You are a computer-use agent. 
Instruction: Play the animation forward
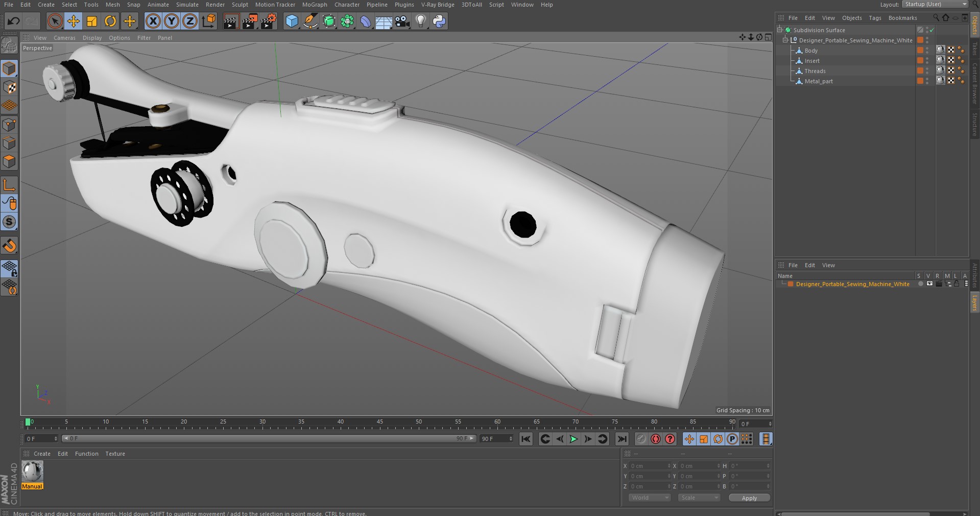pyautogui.click(x=574, y=439)
